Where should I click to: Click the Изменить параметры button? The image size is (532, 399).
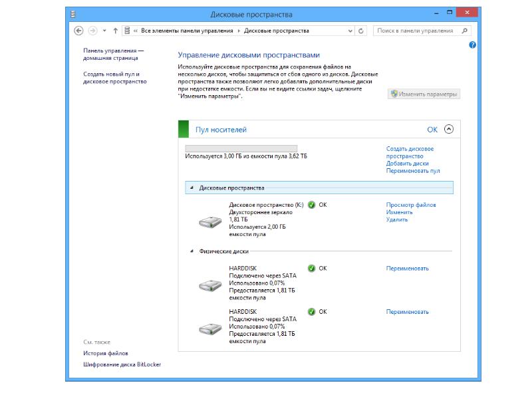(424, 94)
